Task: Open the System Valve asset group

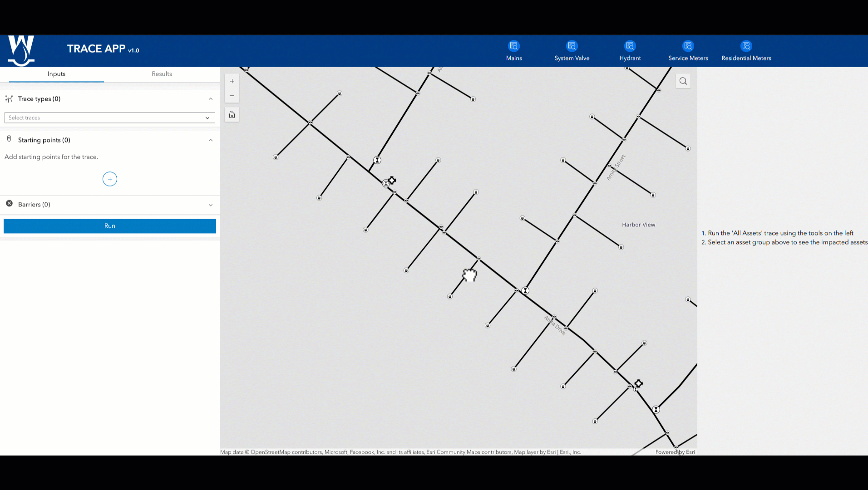Action: pyautogui.click(x=572, y=50)
